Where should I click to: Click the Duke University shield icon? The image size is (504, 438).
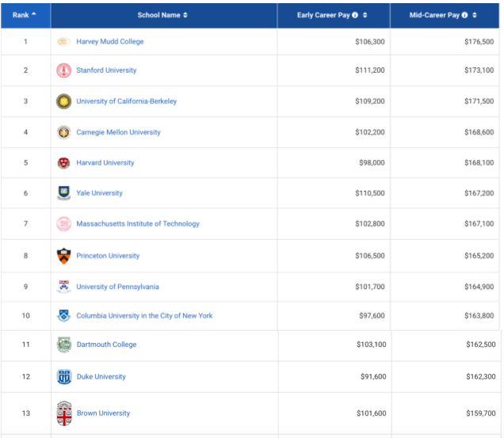tap(64, 377)
